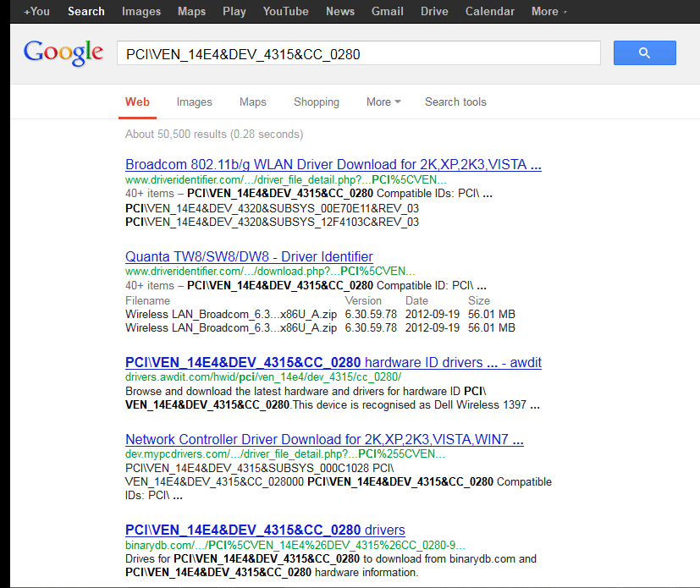Open Drive from the top bar

tap(434, 11)
